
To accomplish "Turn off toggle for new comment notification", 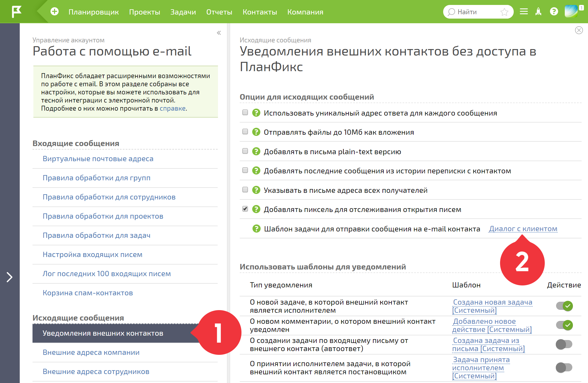I will point(564,325).
